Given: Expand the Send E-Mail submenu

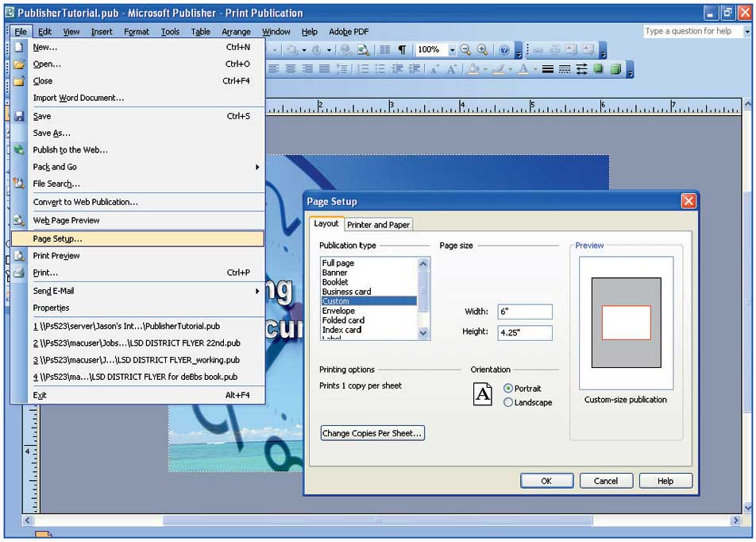Looking at the screenshot, I should click(257, 291).
